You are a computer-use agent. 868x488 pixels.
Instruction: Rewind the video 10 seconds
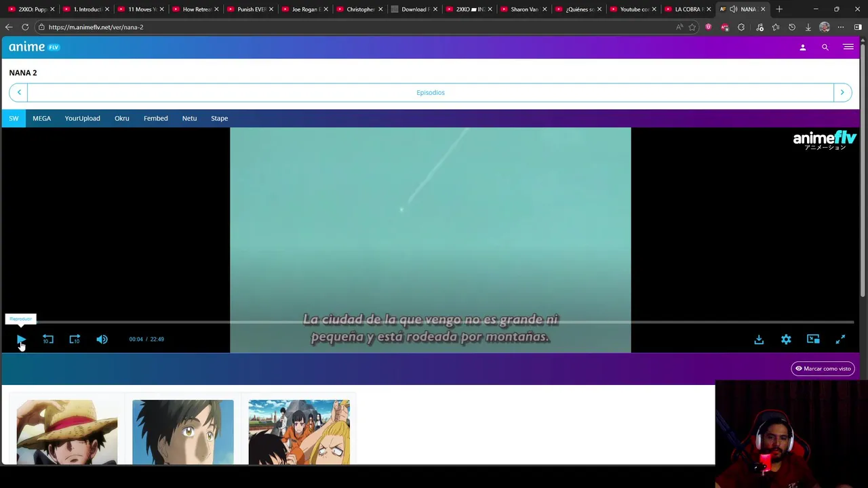click(x=48, y=339)
